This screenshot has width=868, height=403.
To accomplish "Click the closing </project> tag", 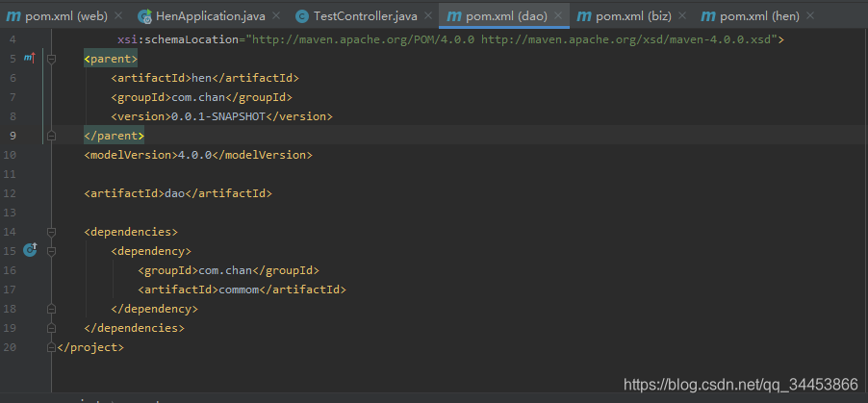I will [90, 347].
